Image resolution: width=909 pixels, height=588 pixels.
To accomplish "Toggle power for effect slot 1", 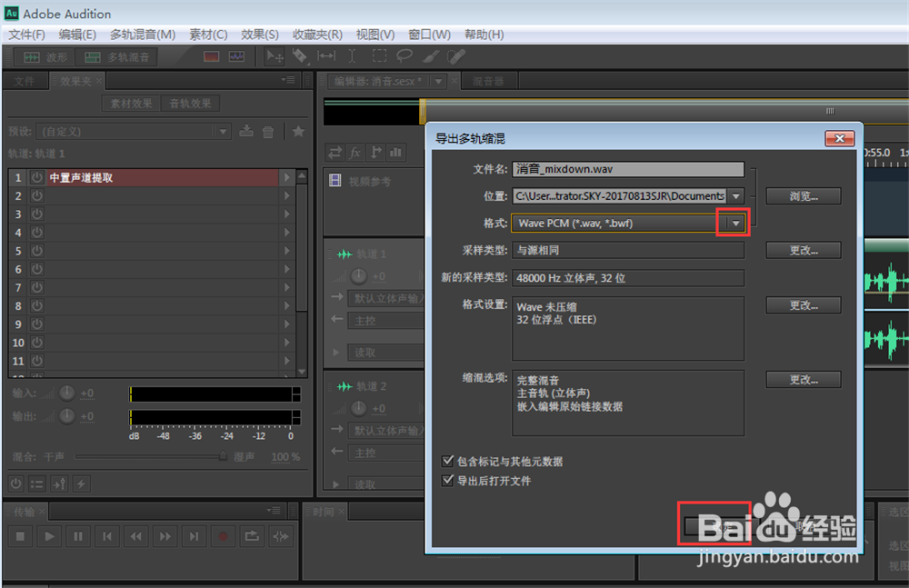I will (x=37, y=177).
